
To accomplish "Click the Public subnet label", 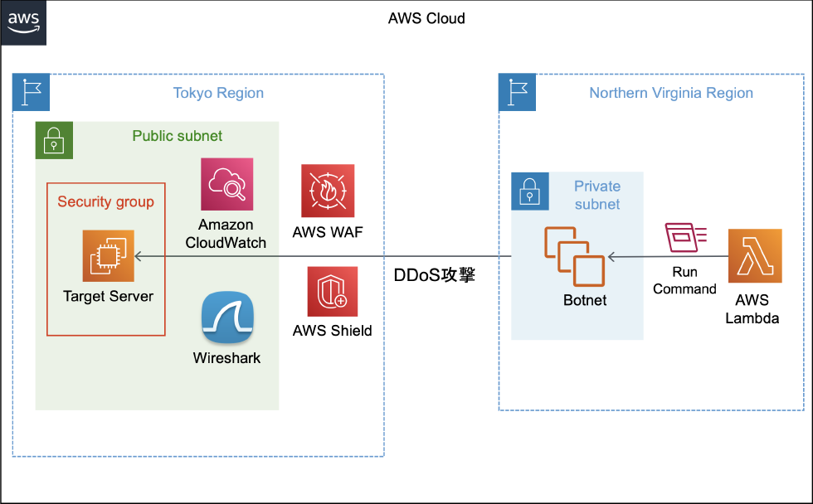I will [178, 136].
